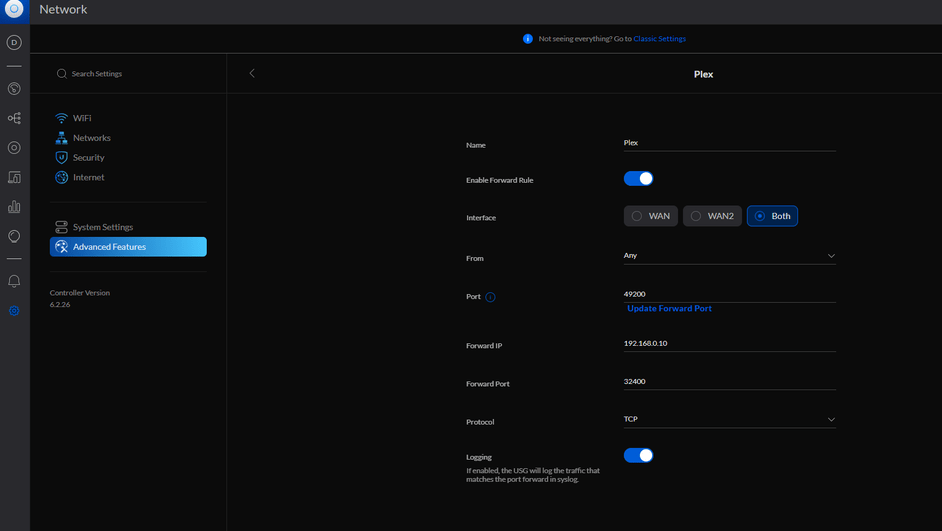Expand the Protocol dropdown

(729, 419)
